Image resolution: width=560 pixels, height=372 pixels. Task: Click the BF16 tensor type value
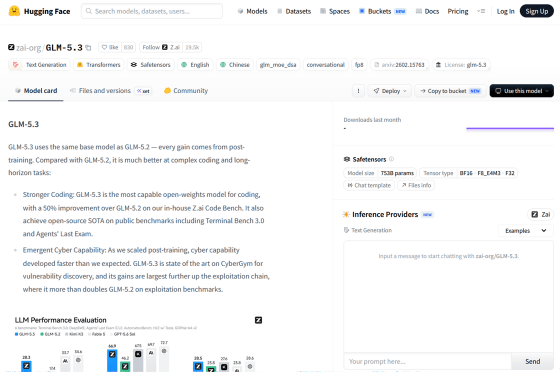pos(466,173)
